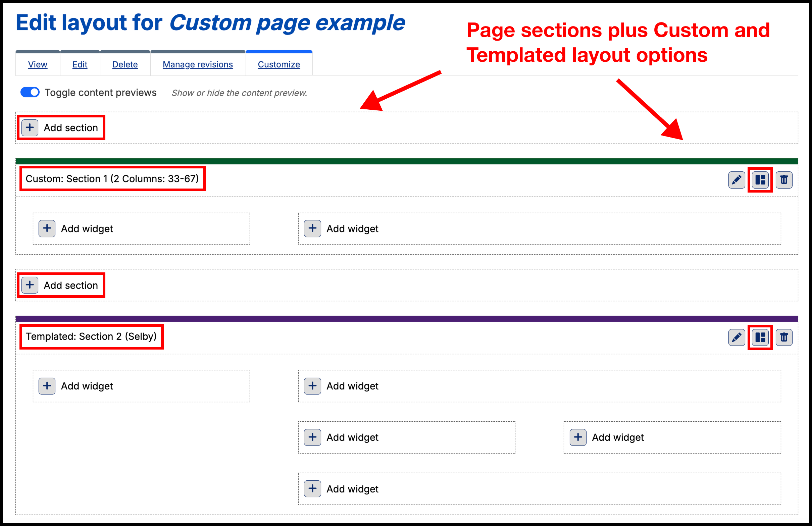Click Edit layout for Custom page example heading
This screenshot has width=812, height=526.
point(210,23)
